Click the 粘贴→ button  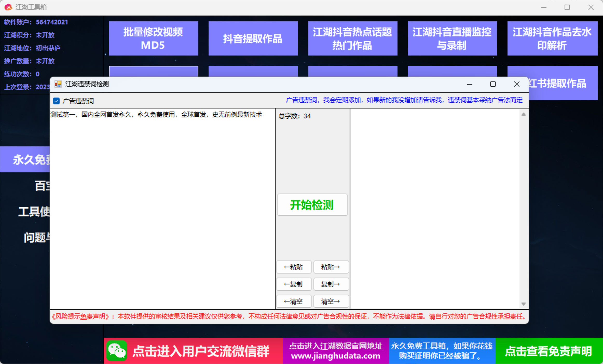(331, 267)
